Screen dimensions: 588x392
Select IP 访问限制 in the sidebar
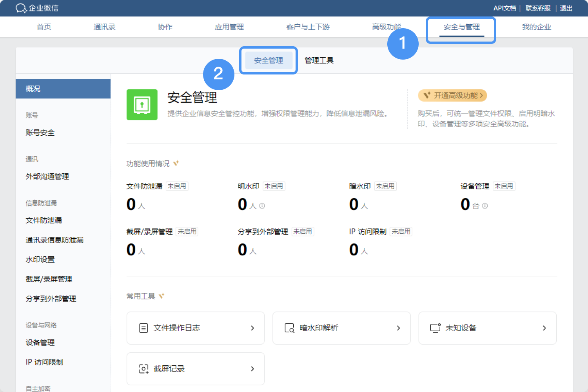44,362
